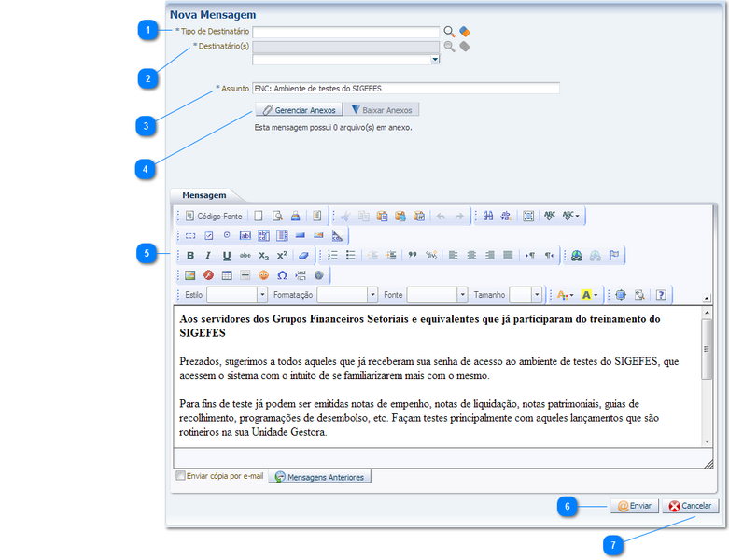Viewport: 729px width, 560px height.
Task: Click into the Assunto subject field
Action: (x=405, y=89)
